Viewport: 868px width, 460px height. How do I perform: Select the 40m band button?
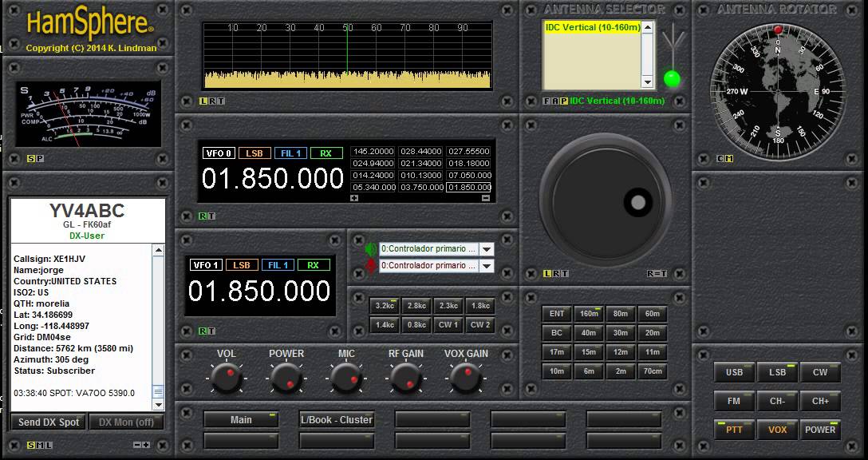589,333
